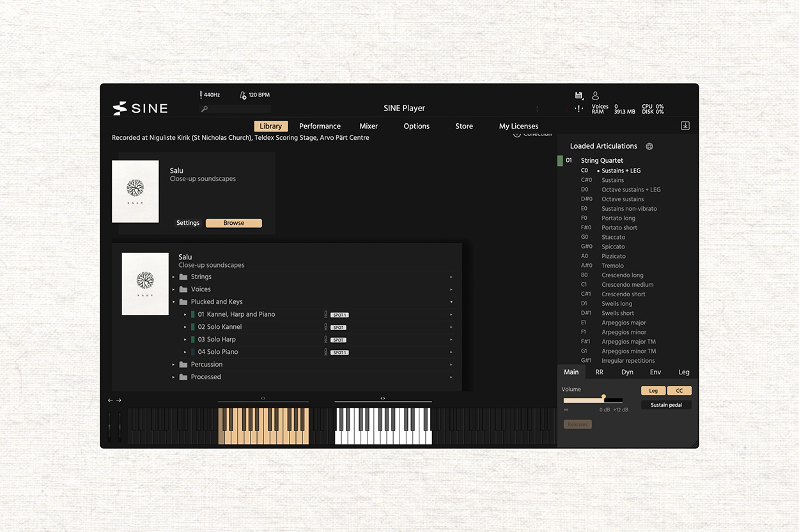This screenshot has width=799, height=532.
Task: Collapse the Plucked and Keys folder
Action: click(x=173, y=301)
